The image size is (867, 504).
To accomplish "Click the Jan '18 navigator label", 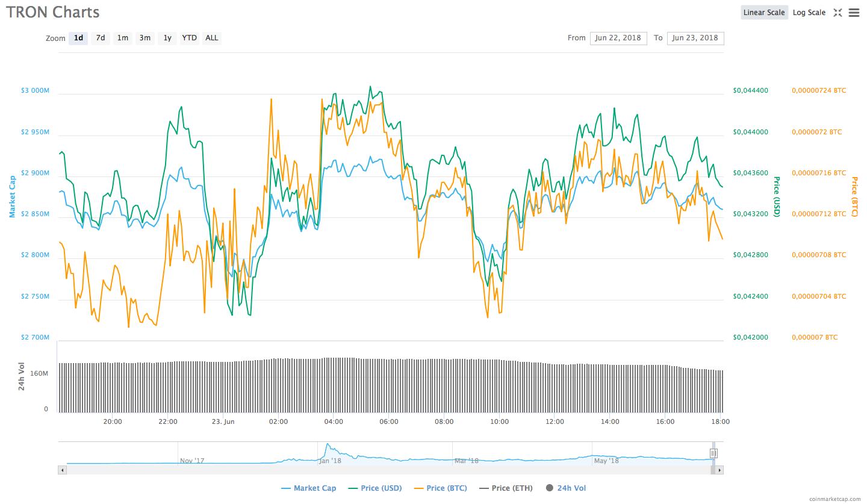I will (329, 461).
